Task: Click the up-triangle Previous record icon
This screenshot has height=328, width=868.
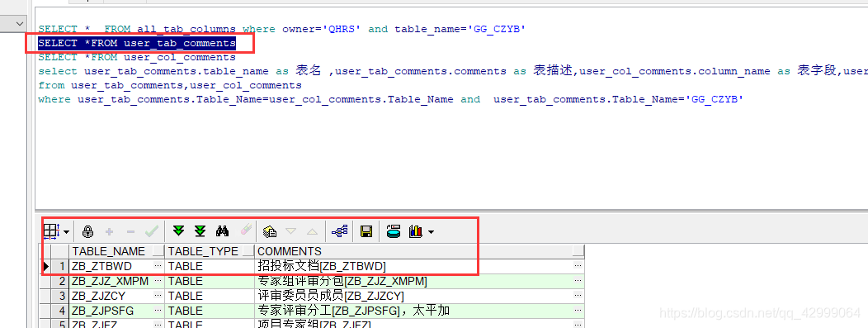Action: pos(312,231)
